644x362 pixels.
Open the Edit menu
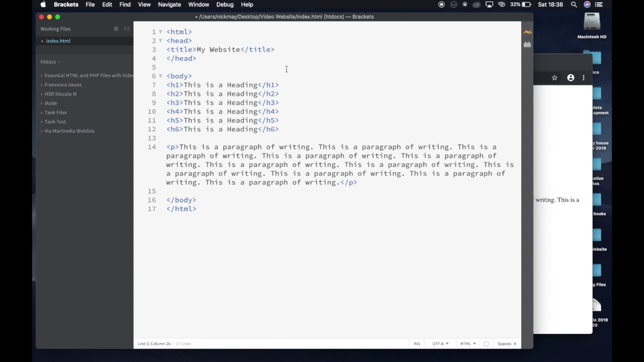[x=107, y=5]
